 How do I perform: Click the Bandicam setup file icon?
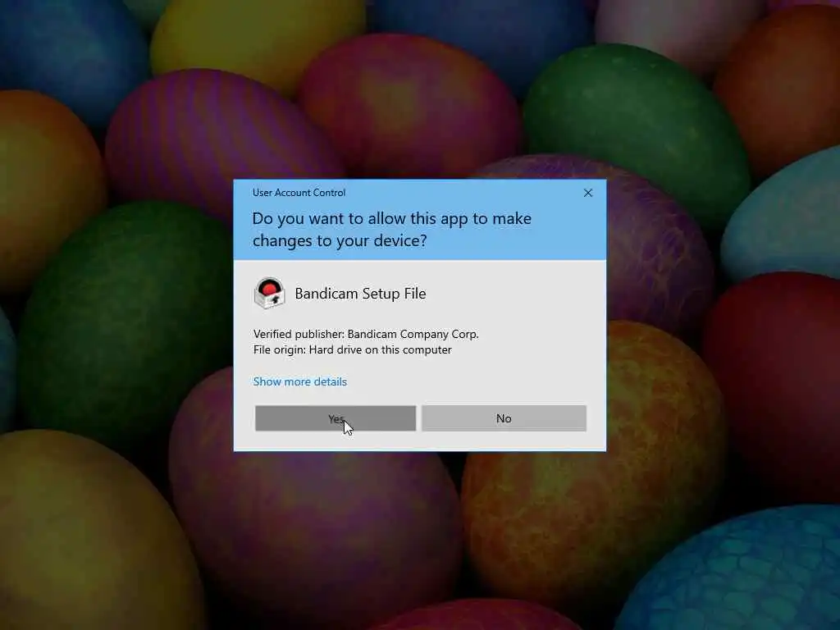(269, 293)
